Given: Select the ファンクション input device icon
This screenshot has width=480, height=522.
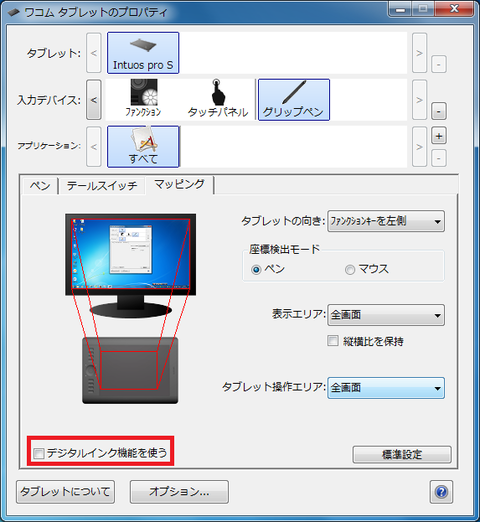Looking at the screenshot, I should (144, 99).
